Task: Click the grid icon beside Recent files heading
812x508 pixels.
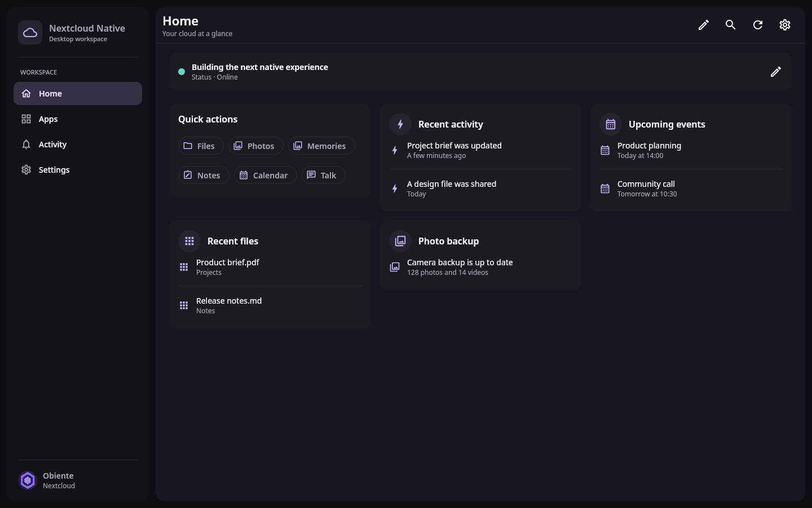Action: pyautogui.click(x=189, y=241)
